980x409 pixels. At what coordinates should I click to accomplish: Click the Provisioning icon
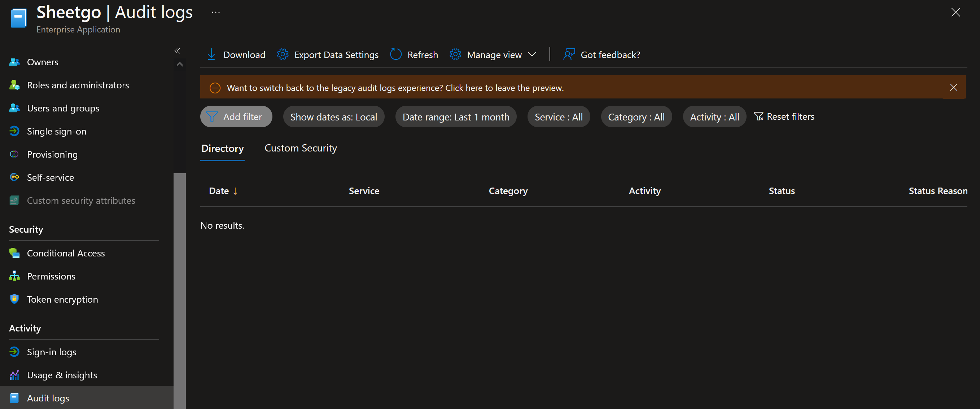pos(14,154)
